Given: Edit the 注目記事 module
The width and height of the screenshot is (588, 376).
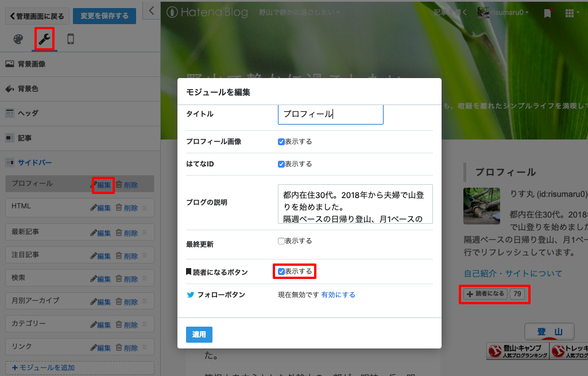Looking at the screenshot, I should pos(101,256).
